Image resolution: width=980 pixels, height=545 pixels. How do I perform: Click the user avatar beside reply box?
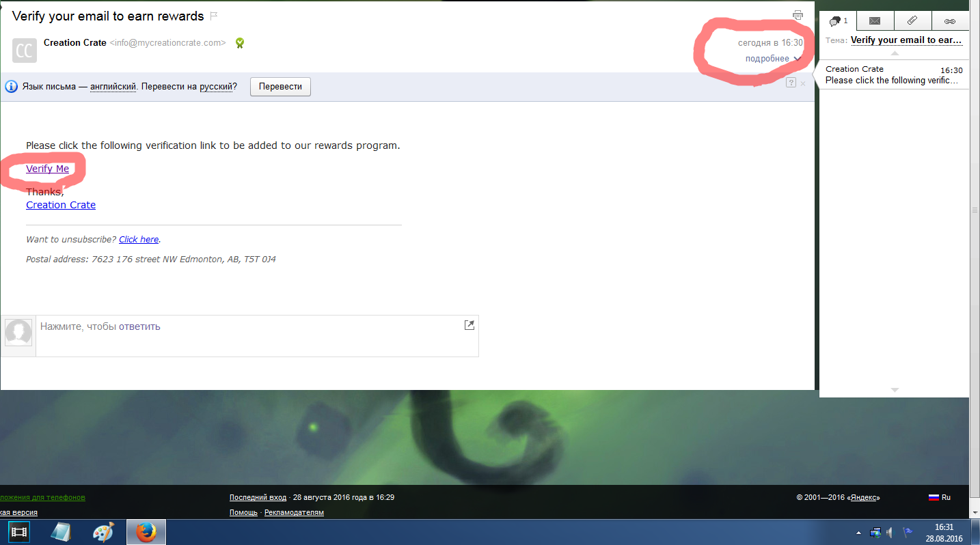point(18,333)
